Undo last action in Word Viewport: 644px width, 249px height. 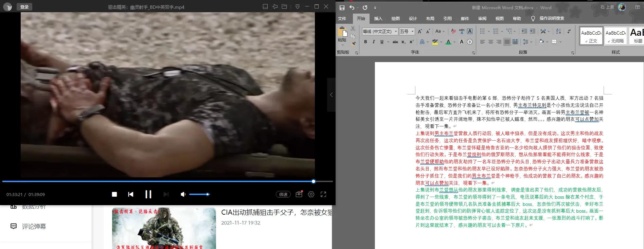(x=352, y=7)
